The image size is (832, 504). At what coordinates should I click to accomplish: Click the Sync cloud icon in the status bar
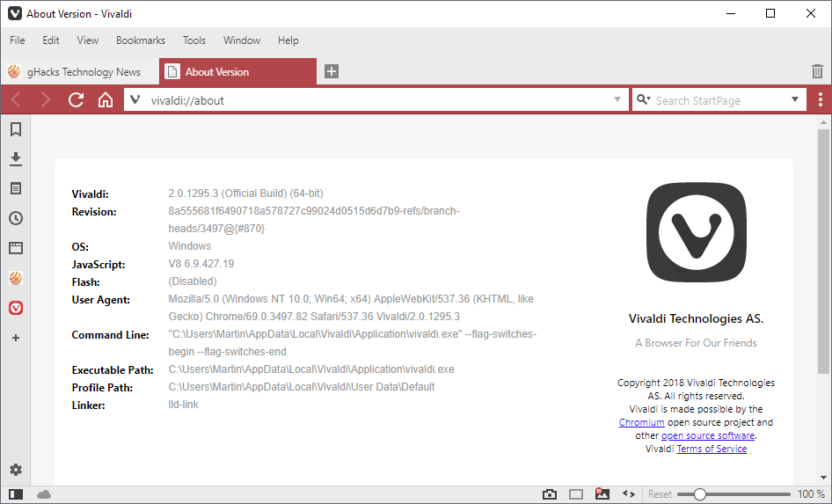44,494
